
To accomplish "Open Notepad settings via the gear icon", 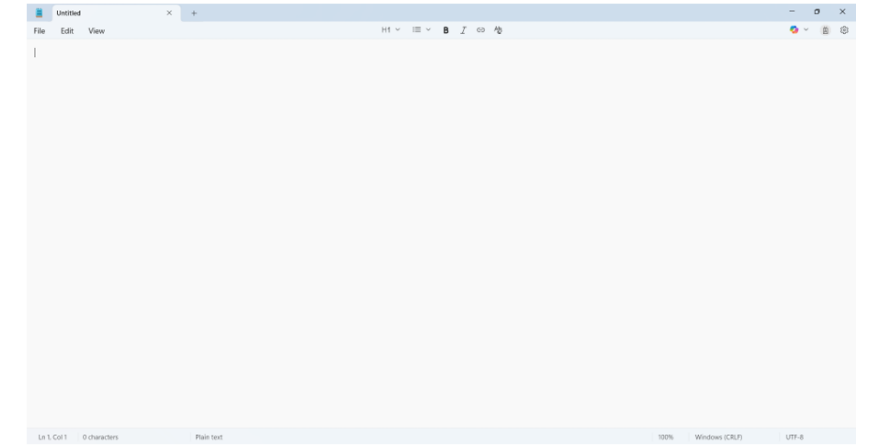I will (x=844, y=30).
